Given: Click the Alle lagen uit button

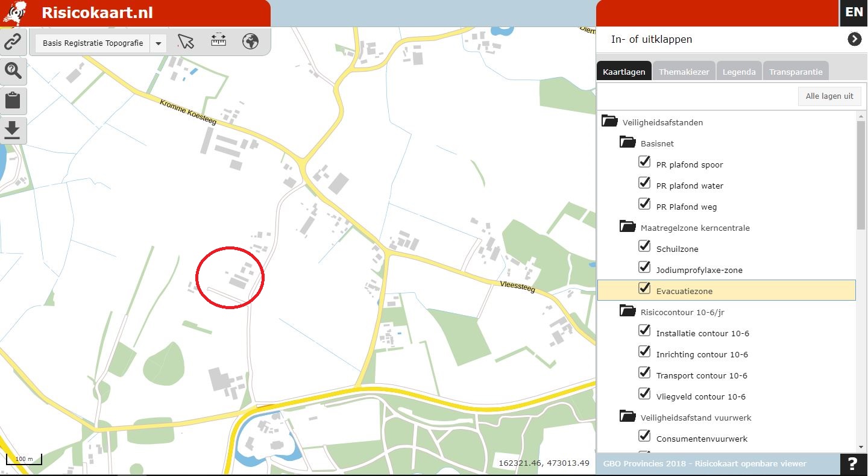Looking at the screenshot, I should 829,96.
